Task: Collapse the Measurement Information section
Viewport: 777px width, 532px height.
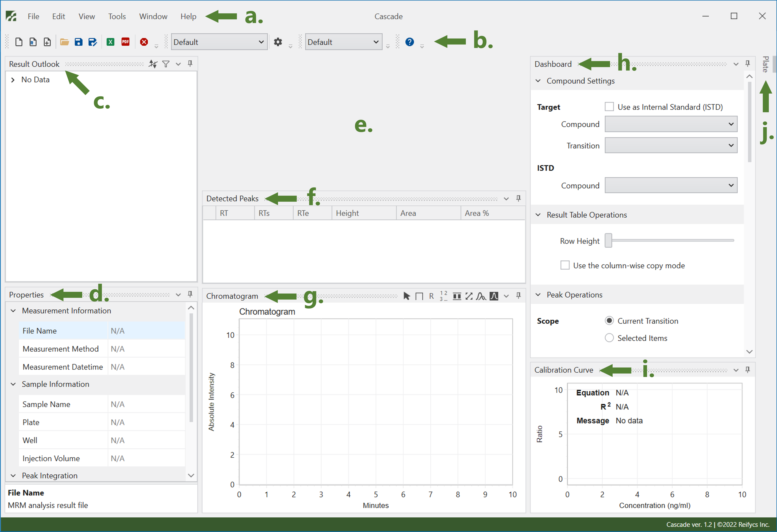Action: click(x=13, y=311)
